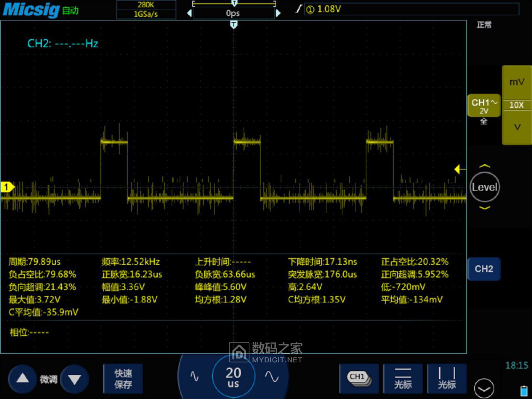Raise trigger level with upper chevron
The height and width of the screenshot is (399, 532).
point(485,167)
